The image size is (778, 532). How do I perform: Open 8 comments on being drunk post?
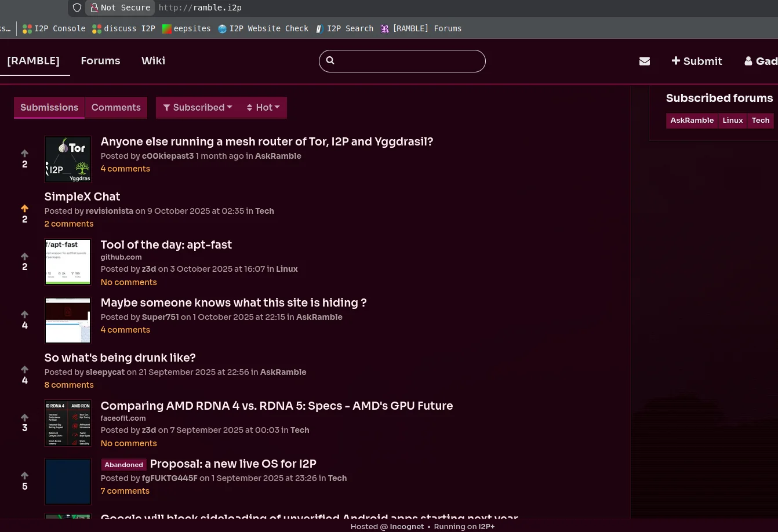pyautogui.click(x=68, y=385)
